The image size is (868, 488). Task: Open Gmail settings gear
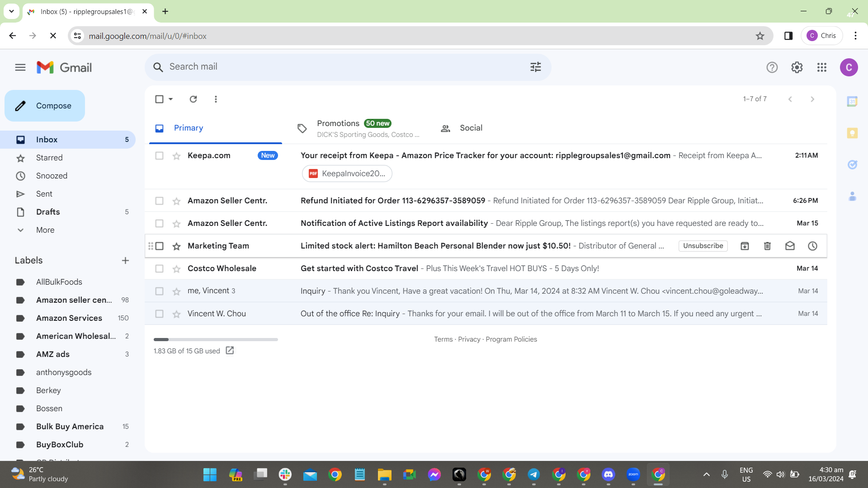[x=797, y=67]
